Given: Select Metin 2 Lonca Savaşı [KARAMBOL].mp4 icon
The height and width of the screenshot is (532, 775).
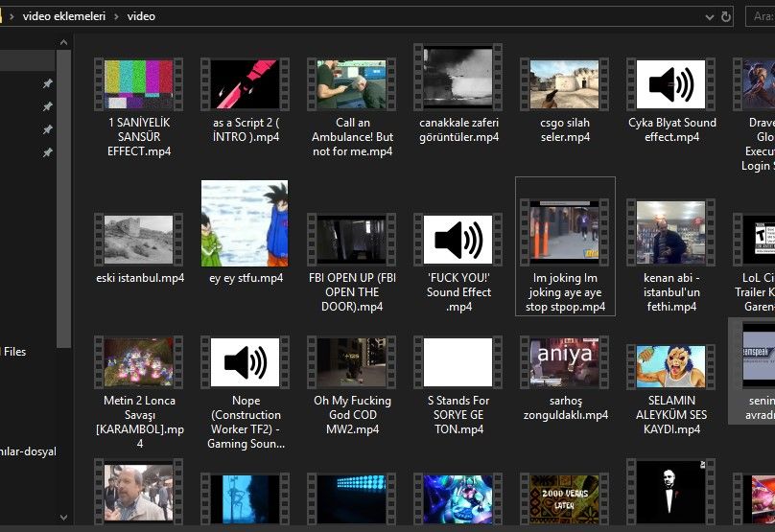Looking at the screenshot, I should [139, 362].
